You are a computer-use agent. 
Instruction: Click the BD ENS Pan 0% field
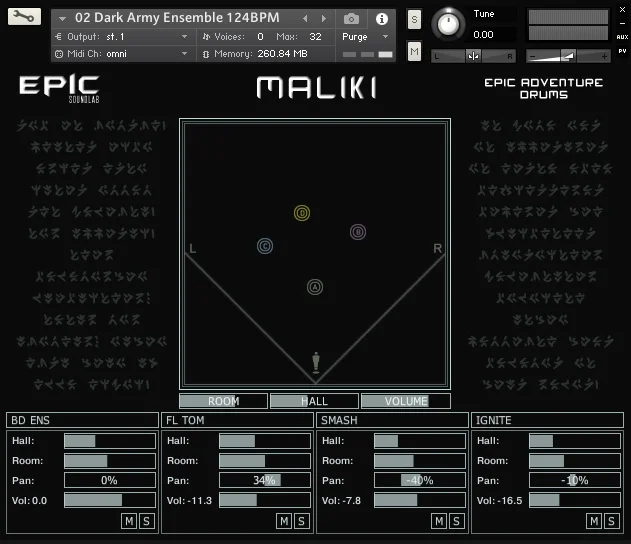pos(110,480)
